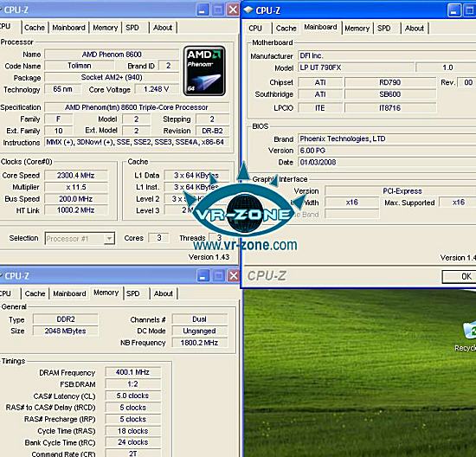476x457 pixels.
Task: Switch to Mainboard tab in bottom CPU-Z window
Action: point(69,293)
